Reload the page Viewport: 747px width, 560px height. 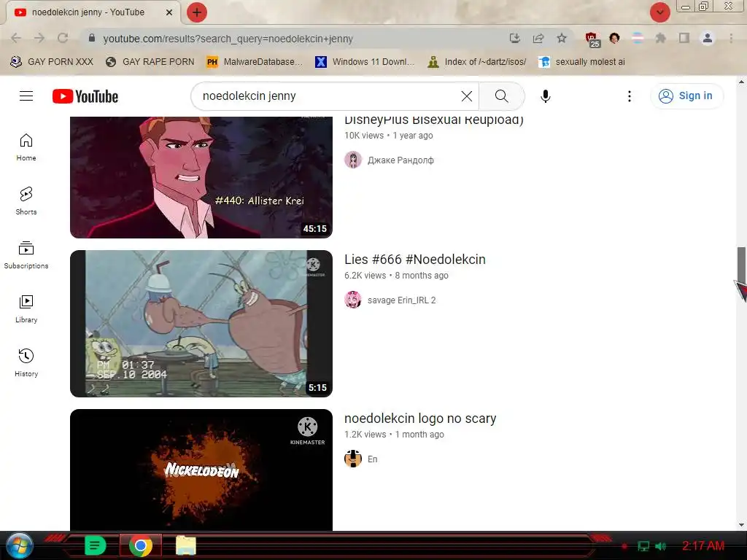(x=63, y=38)
